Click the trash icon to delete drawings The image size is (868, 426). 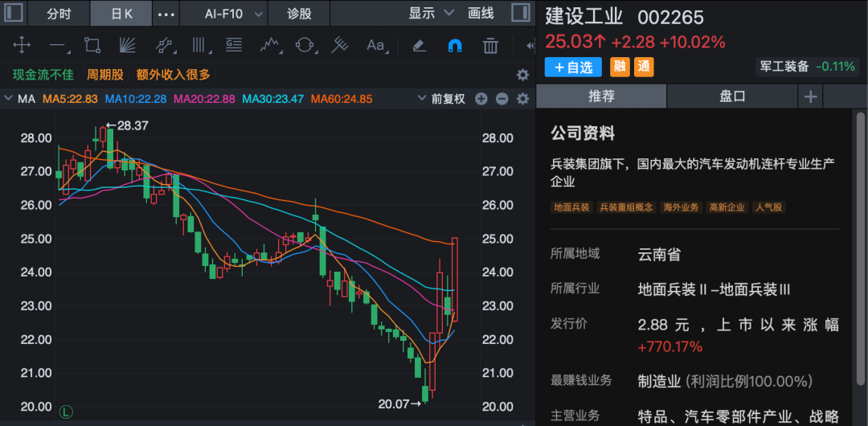click(x=489, y=45)
